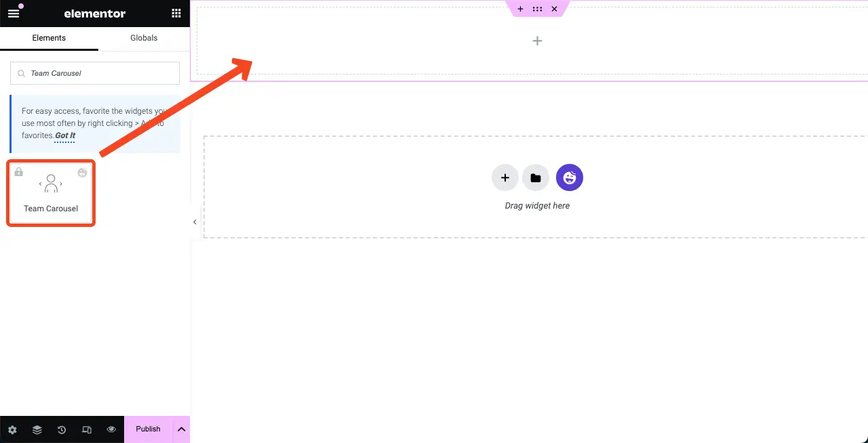This screenshot has width=868, height=443.
Task: Switch to the Globals tab
Action: pos(144,38)
